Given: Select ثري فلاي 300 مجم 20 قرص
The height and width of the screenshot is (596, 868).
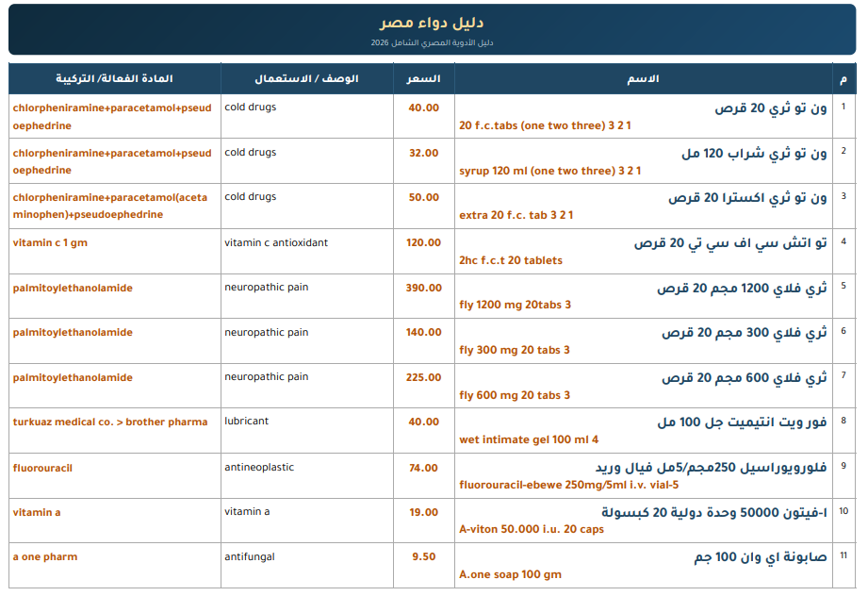Looking at the screenshot, I should (x=745, y=332).
